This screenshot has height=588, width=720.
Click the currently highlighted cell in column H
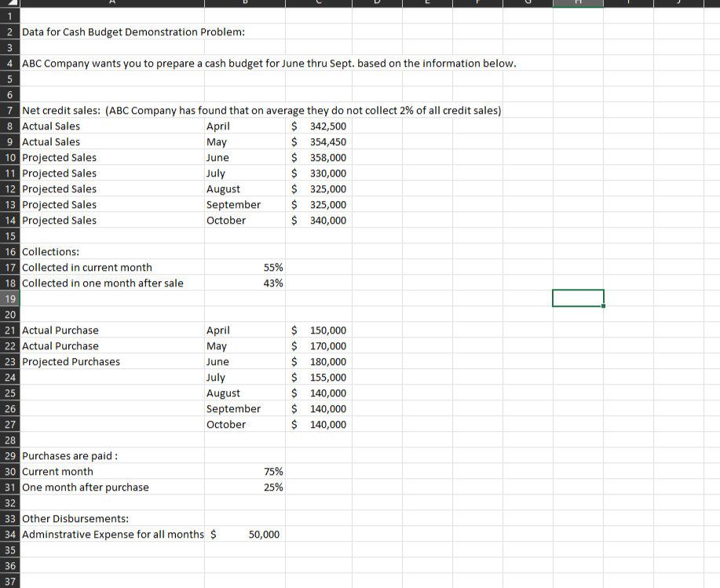click(x=578, y=298)
